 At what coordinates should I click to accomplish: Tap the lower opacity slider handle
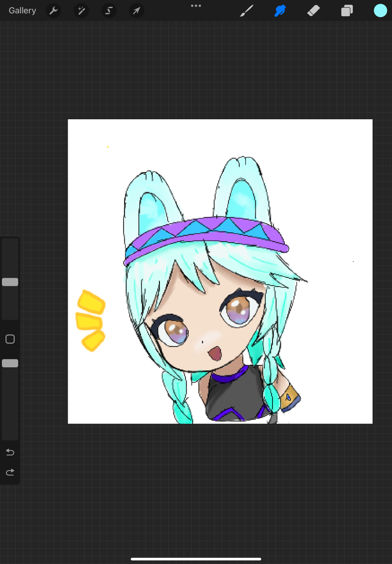tap(10, 363)
